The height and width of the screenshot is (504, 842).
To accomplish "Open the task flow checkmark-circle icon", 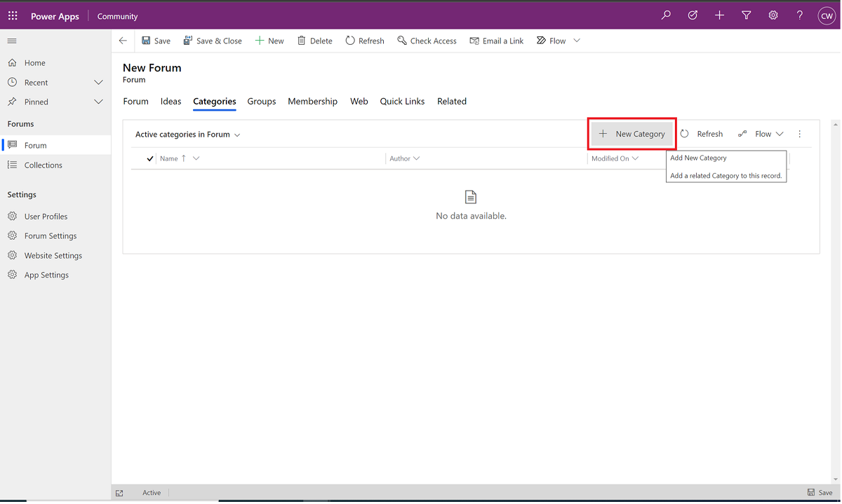I will (x=693, y=15).
